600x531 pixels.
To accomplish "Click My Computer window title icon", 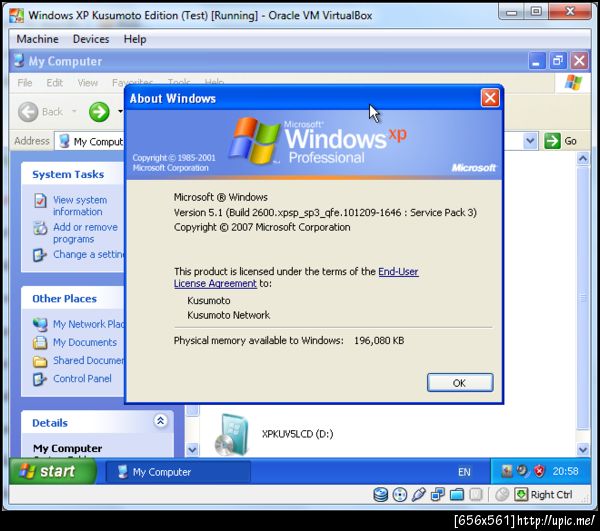I will click(x=18, y=60).
